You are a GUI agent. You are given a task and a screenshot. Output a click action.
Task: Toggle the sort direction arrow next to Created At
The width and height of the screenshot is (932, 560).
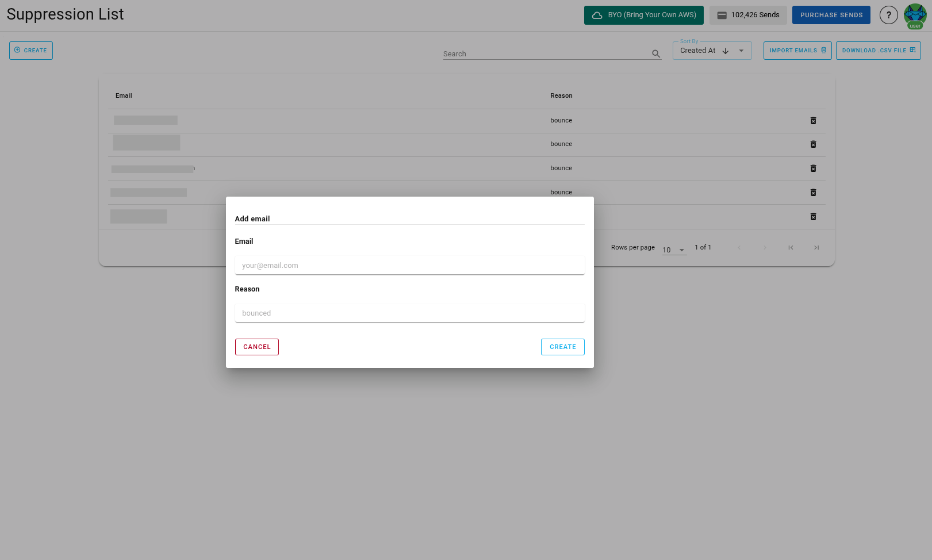tap(725, 51)
